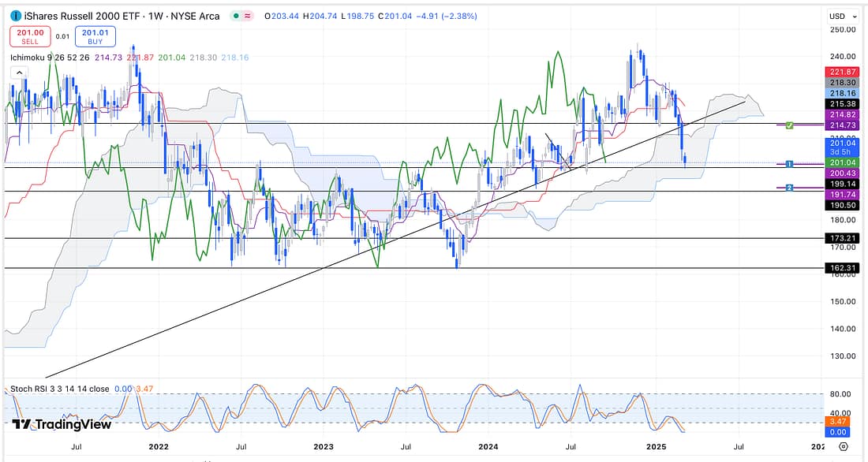The width and height of the screenshot is (868, 462).
Task: Click the iShares Russell 2000 ETF title
Action: click(82, 16)
